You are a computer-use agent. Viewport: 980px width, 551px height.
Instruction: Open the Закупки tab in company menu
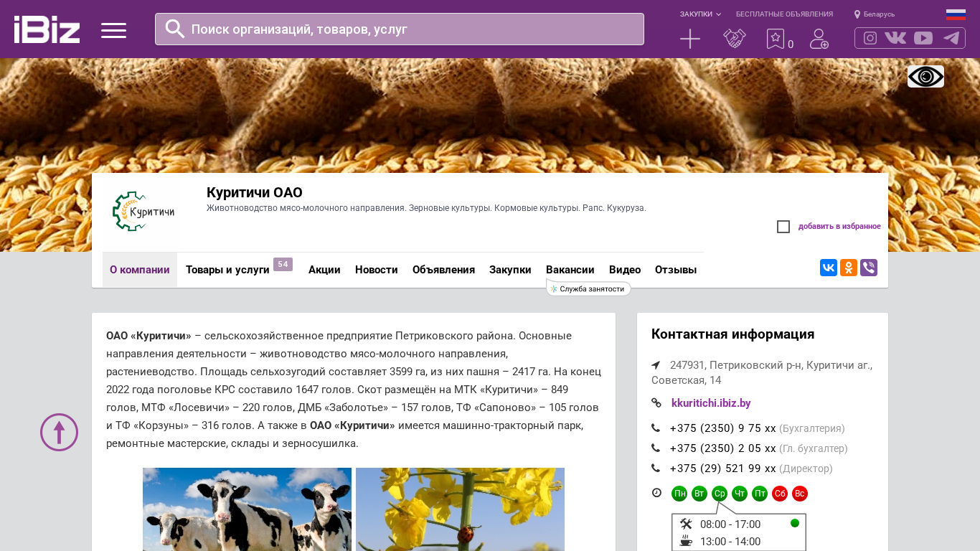(x=510, y=270)
